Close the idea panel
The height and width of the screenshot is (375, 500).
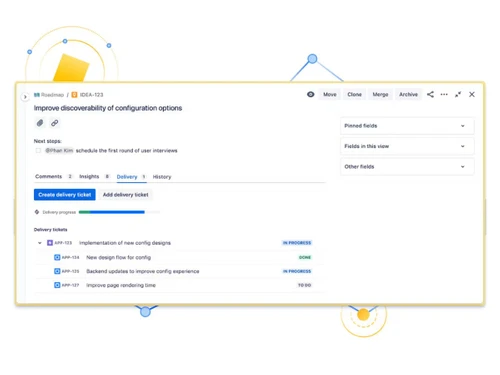pyautogui.click(x=472, y=94)
